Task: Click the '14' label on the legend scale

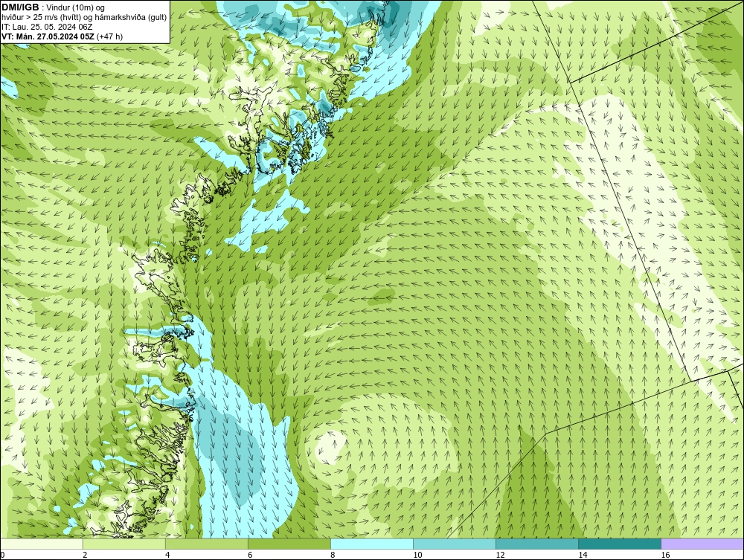Action: point(583,555)
